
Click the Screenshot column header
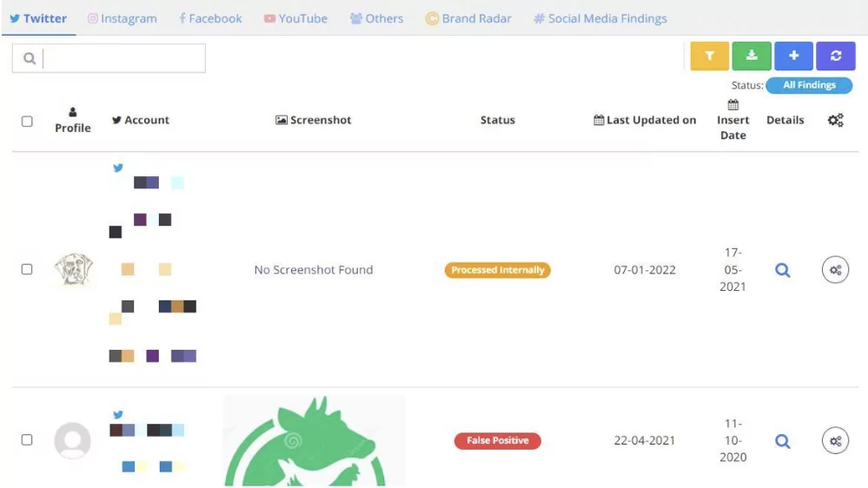[x=314, y=120]
